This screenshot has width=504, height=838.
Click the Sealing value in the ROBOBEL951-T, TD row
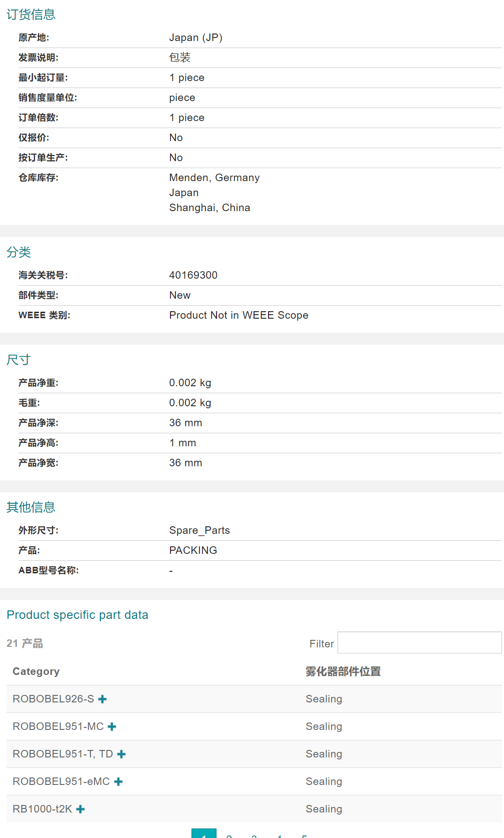[x=323, y=754]
